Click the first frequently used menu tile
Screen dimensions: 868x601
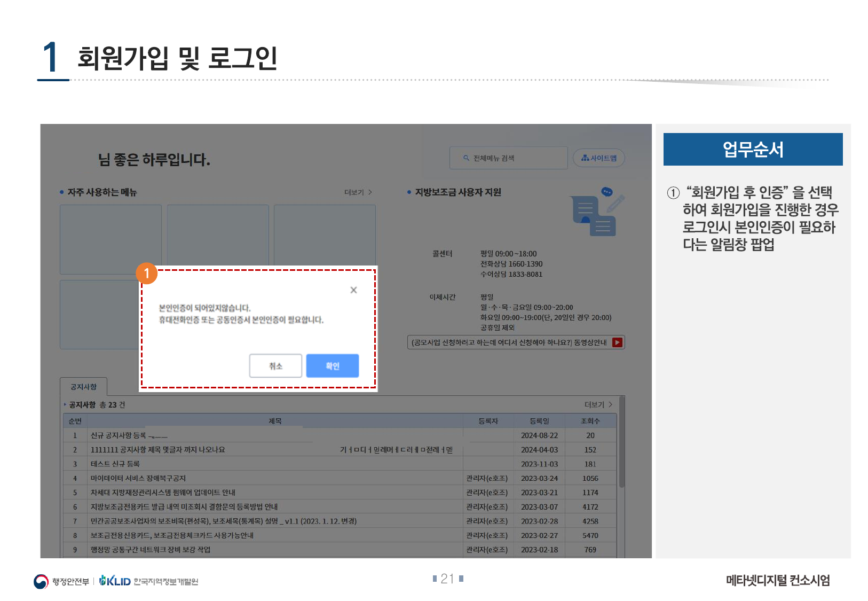point(111,239)
